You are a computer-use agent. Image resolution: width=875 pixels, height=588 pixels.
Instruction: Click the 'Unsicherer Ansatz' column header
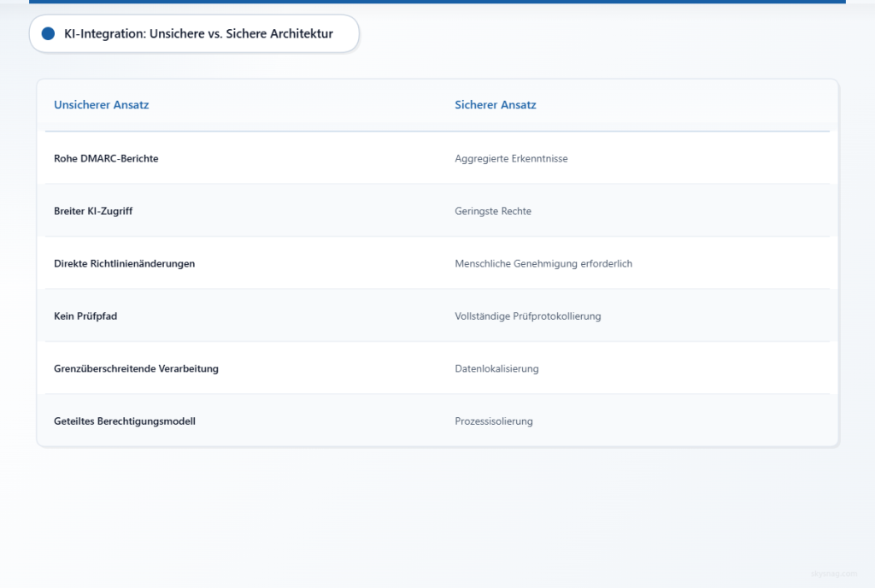point(102,105)
